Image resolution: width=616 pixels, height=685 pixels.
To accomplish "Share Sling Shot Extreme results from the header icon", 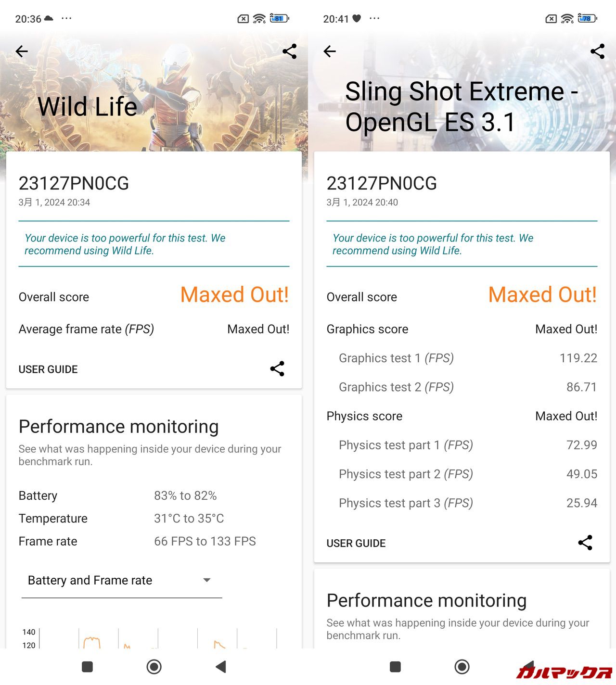I will pyautogui.click(x=597, y=51).
